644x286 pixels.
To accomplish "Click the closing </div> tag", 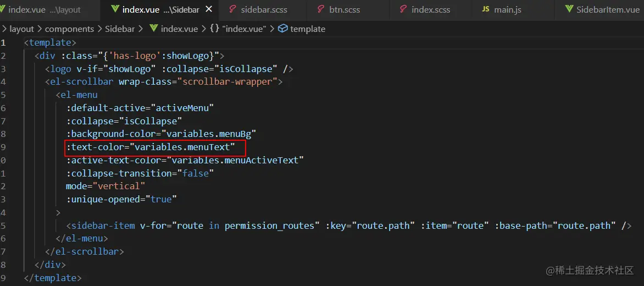I will tap(50, 265).
